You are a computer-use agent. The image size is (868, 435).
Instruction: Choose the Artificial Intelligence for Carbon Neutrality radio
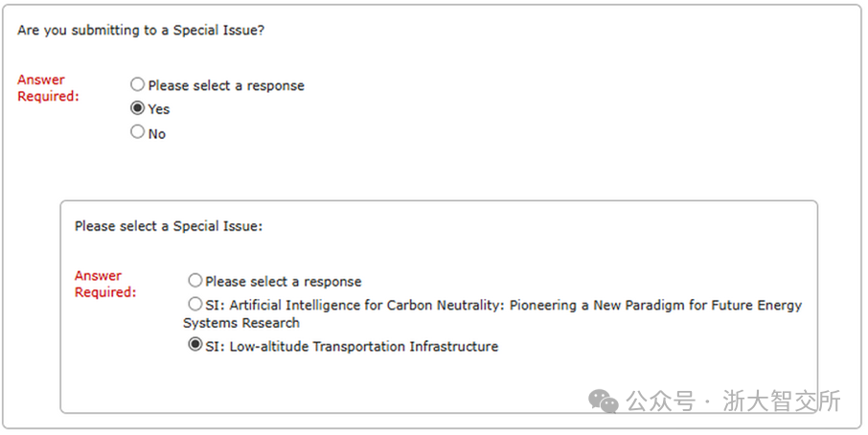[x=195, y=305]
